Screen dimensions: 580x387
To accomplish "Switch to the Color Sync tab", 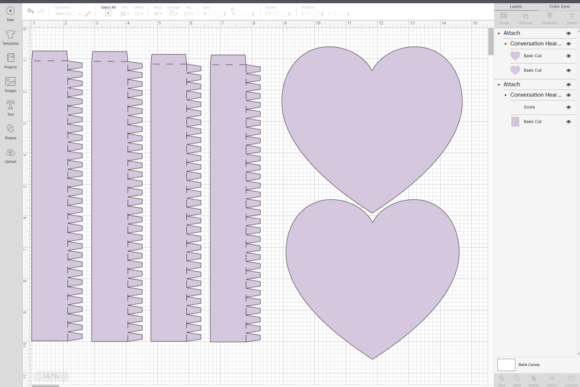I will click(x=559, y=6).
